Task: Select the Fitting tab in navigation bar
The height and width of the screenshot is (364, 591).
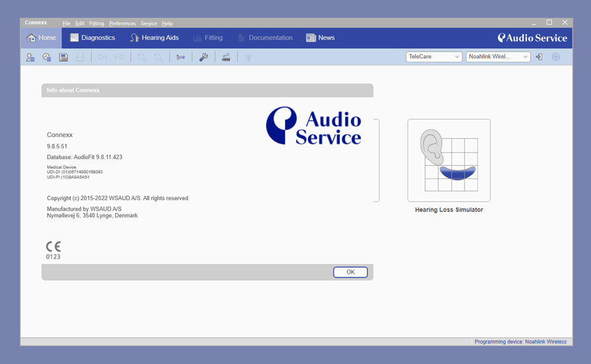Action: point(208,38)
